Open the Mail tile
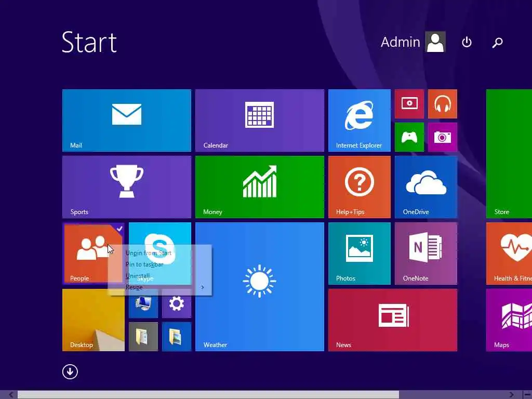 127,121
